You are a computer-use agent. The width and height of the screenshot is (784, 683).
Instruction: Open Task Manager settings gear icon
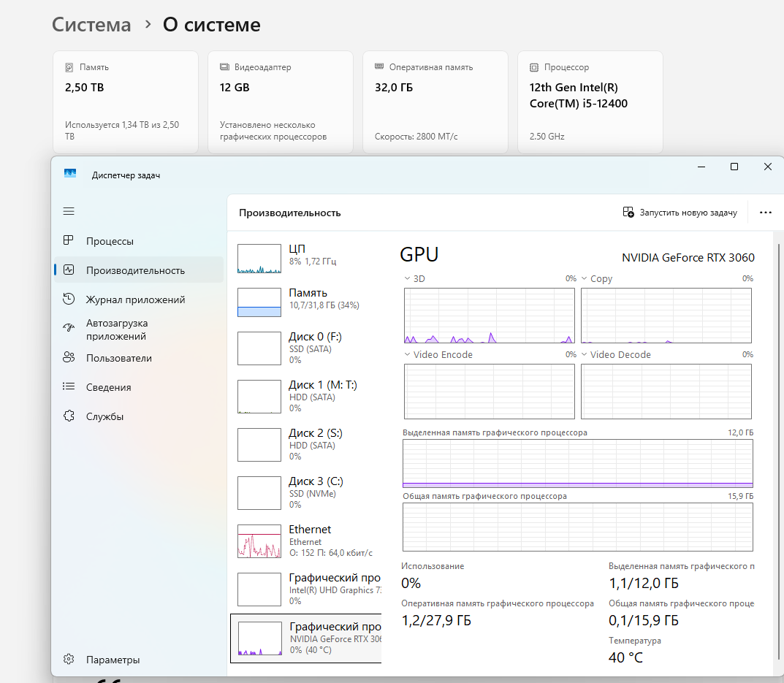[69, 660]
